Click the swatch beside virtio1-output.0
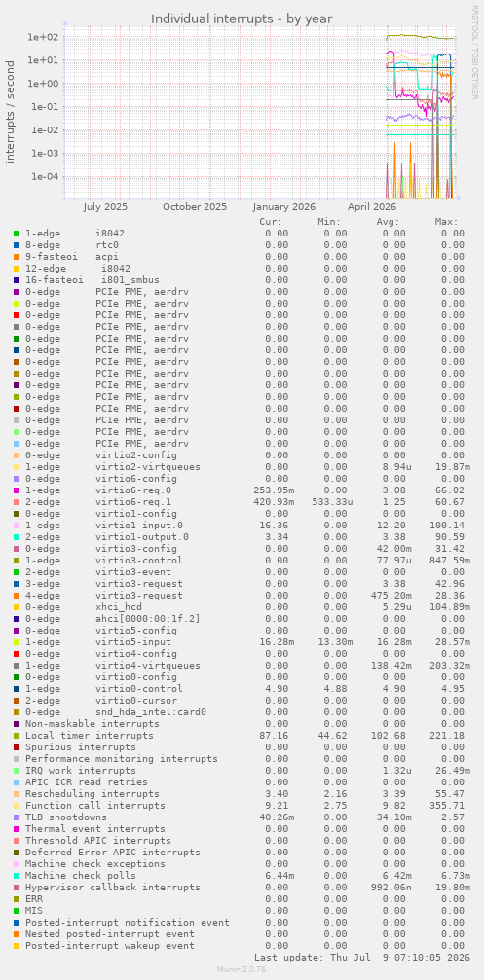This screenshot has width=484, height=980. pyautogui.click(x=17, y=537)
